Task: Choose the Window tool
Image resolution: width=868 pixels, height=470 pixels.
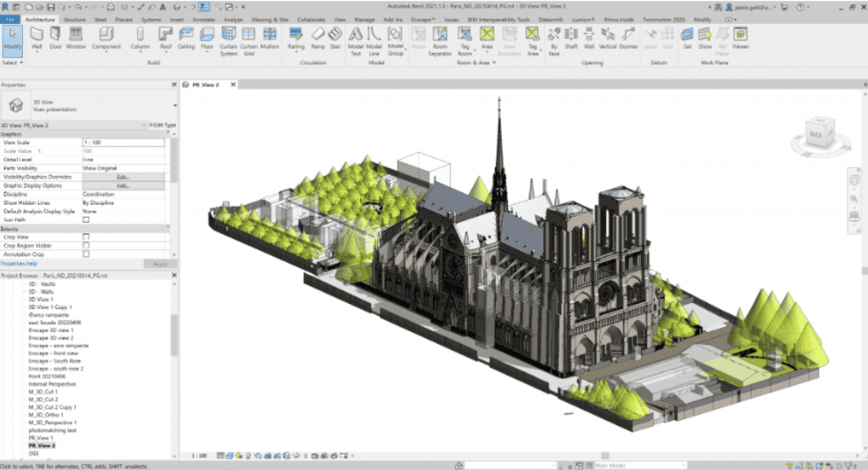Action: pos(76,36)
